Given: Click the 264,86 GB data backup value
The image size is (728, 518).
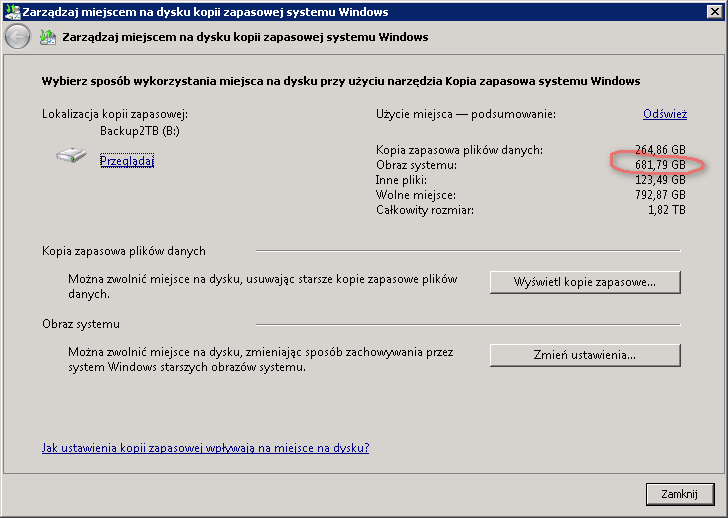Looking at the screenshot, I should 660,149.
